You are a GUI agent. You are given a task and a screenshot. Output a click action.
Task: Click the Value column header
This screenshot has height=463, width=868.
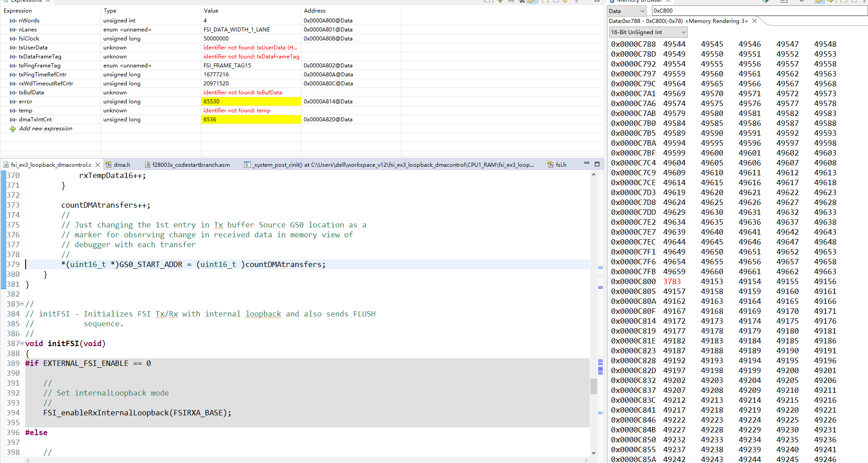(x=211, y=11)
